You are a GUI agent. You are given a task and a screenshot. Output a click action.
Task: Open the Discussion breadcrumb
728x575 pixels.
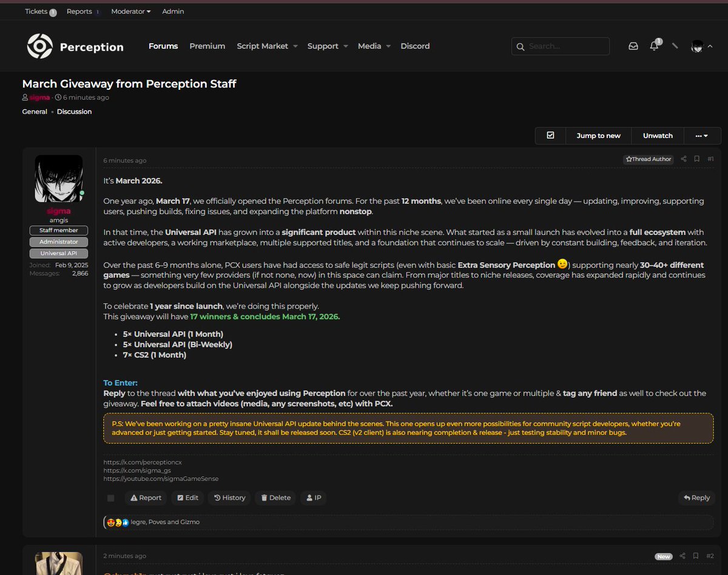[x=74, y=112]
